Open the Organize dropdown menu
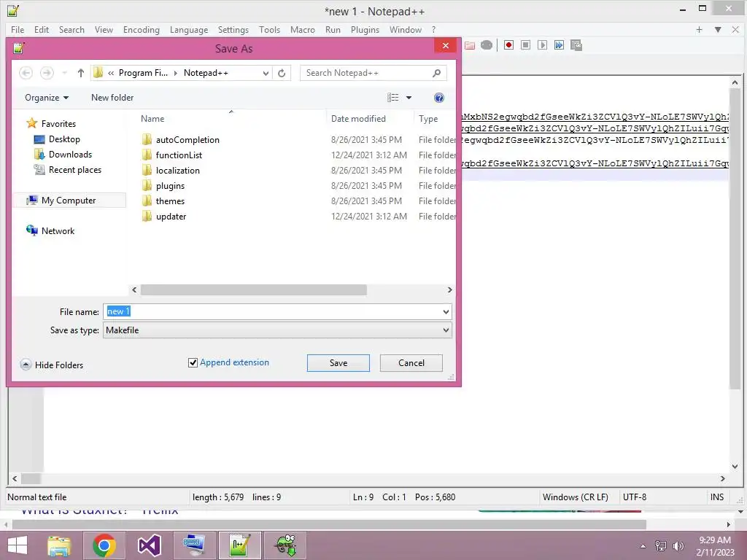The width and height of the screenshot is (747, 560). pos(47,98)
